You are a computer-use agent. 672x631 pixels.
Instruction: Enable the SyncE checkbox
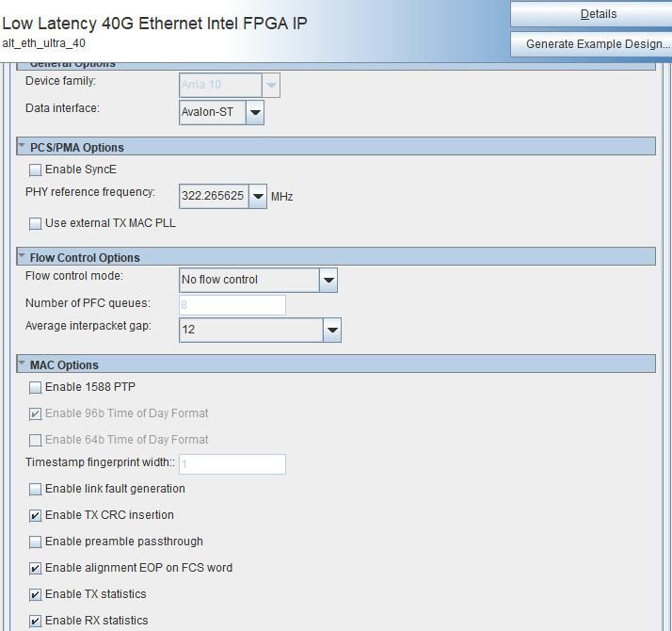click(35, 170)
